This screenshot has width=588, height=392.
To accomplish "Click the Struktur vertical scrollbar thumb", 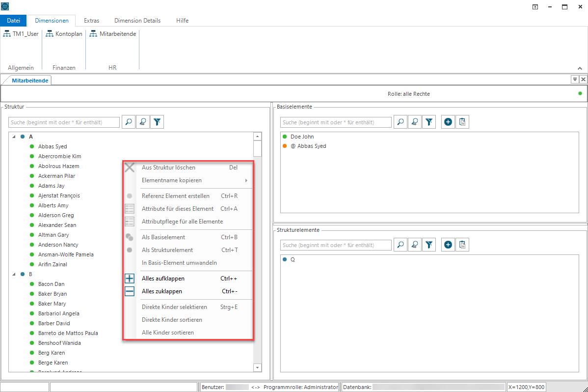I will click(257, 149).
